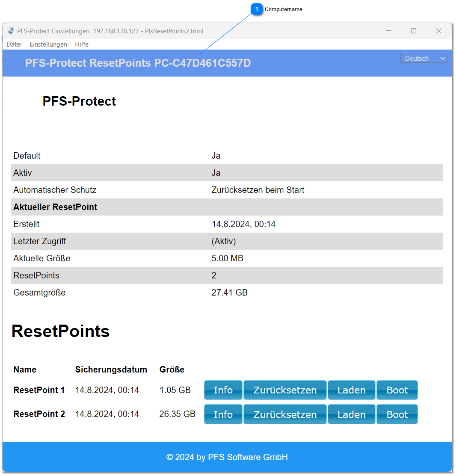Click the PFS Software GmbH copyright footer

(x=227, y=457)
